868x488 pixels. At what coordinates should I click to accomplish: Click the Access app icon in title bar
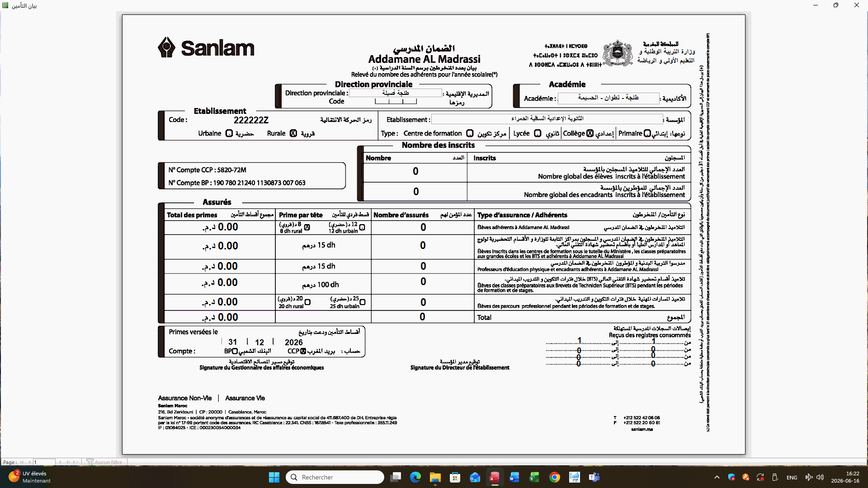[x=5, y=5]
